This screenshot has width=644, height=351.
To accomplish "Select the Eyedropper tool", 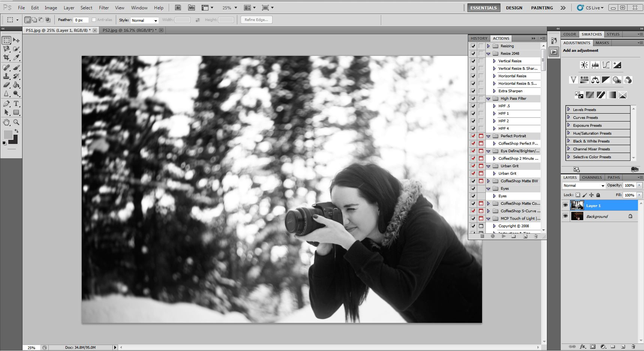I will 16,57.
